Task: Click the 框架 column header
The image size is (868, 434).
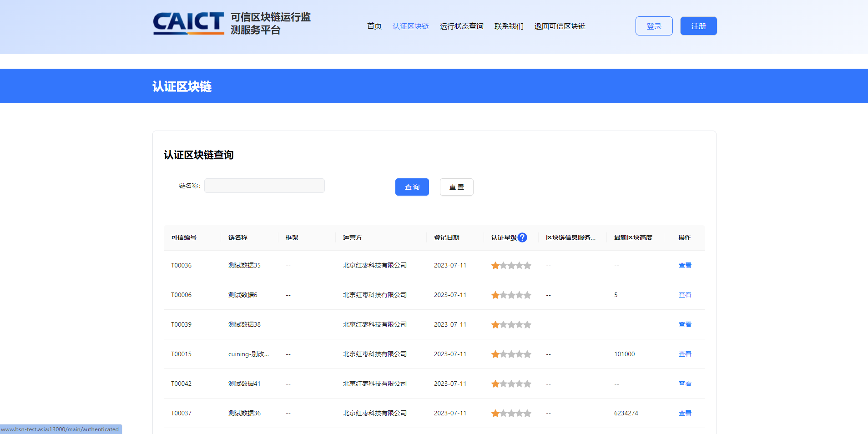Action: coord(292,237)
